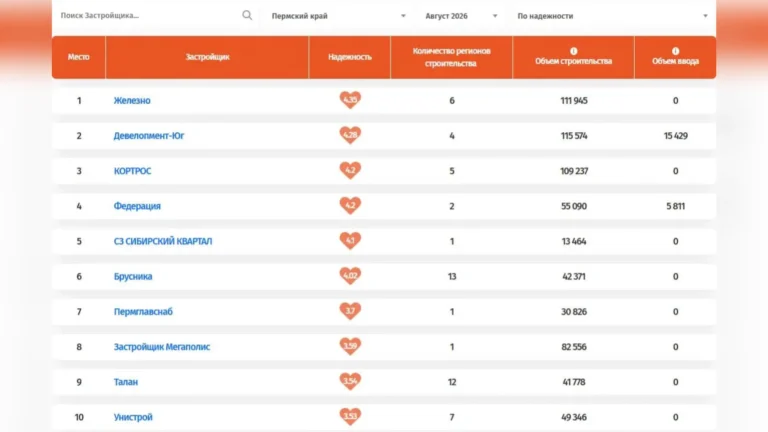Image resolution: width=768 pixels, height=432 pixels.
Task: Open the Железно developer link
Action: click(x=132, y=100)
